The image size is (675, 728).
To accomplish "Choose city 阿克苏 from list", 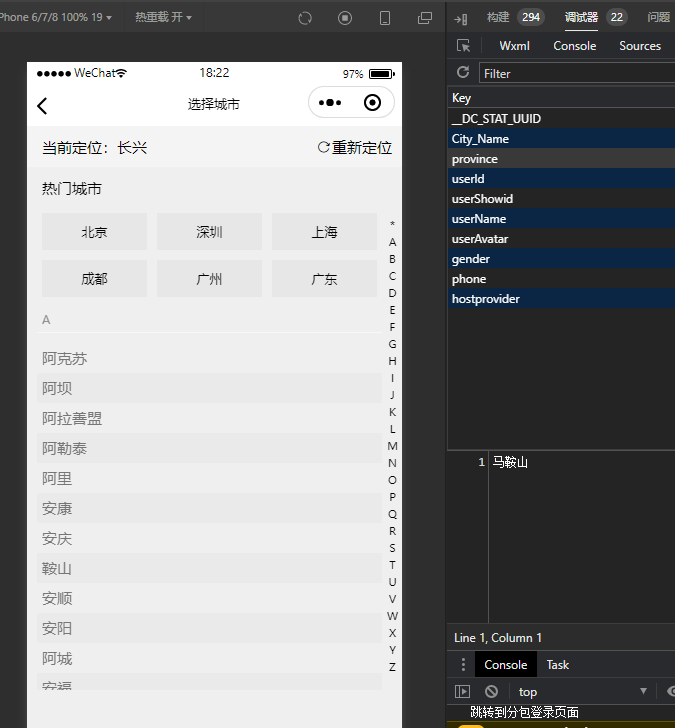I will pyautogui.click(x=209, y=358).
